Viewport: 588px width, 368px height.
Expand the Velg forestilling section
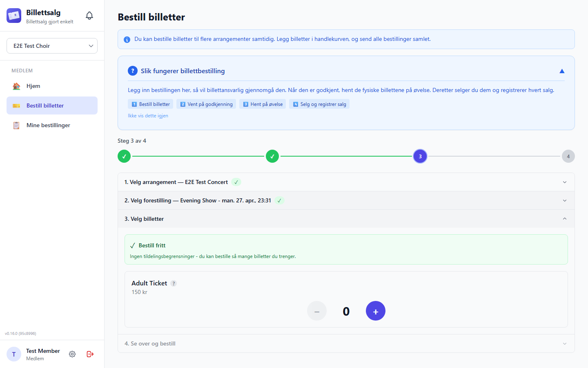346,200
